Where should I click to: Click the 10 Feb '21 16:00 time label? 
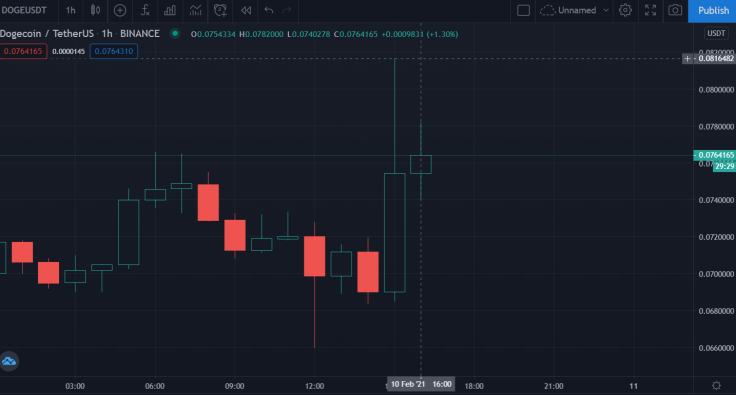(421, 384)
